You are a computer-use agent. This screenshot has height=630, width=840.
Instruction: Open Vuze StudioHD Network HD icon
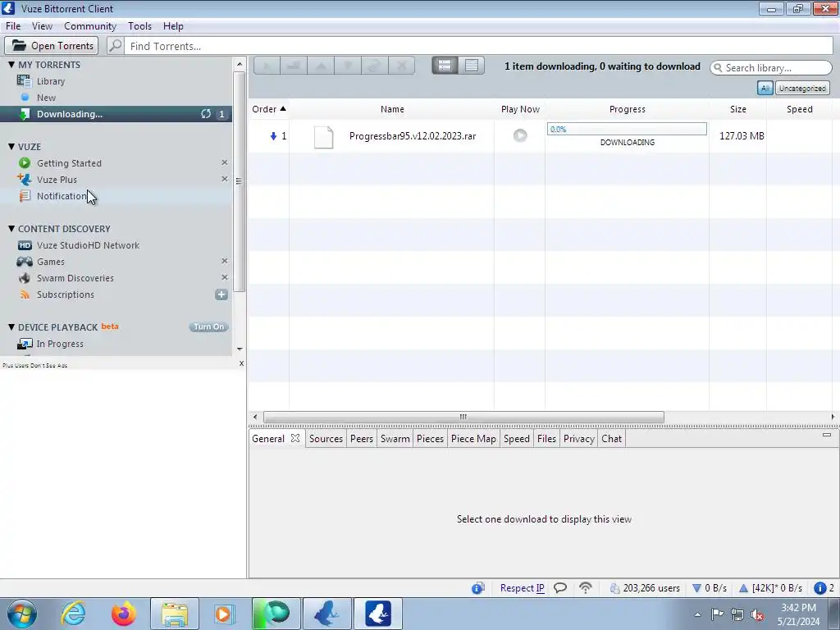pos(25,245)
